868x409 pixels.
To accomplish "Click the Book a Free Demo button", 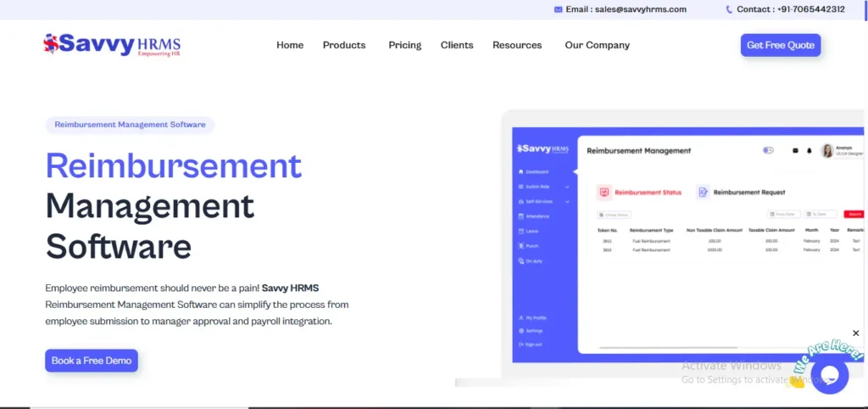I will 92,361.
